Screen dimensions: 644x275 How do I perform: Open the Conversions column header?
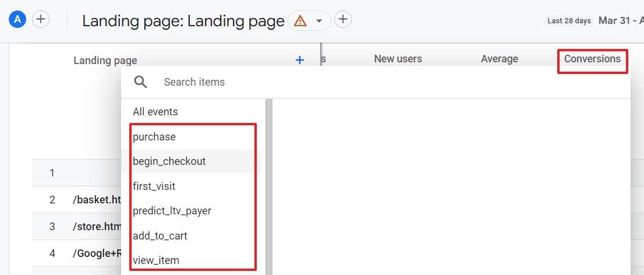[x=592, y=59]
